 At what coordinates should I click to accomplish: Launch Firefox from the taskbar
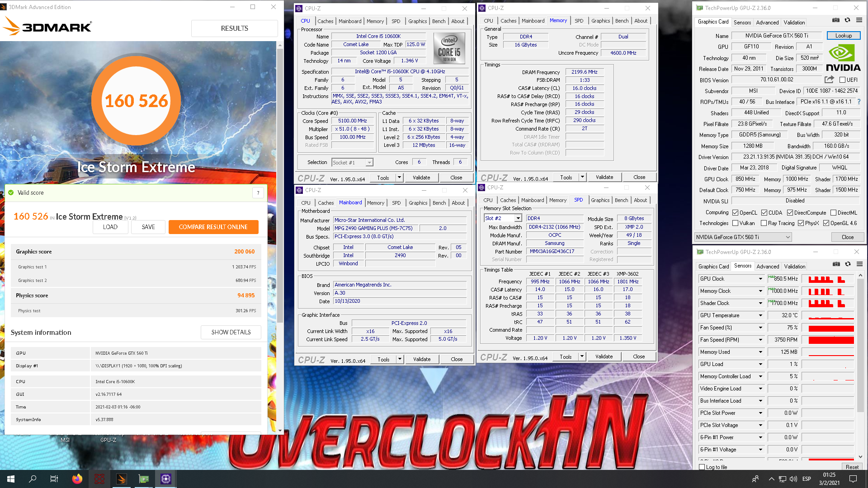click(77, 479)
